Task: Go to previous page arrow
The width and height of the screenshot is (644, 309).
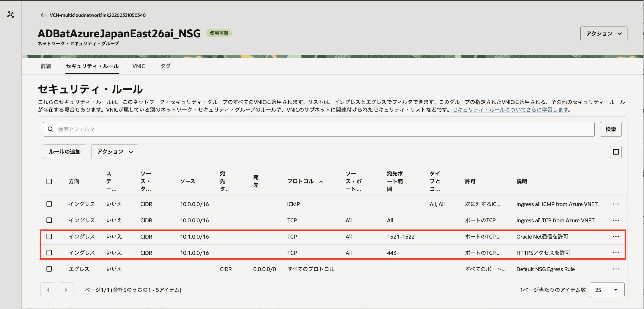Action: [48, 290]
